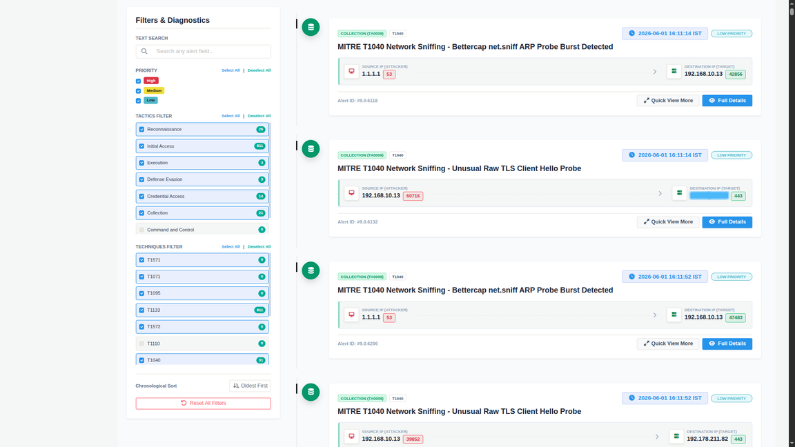
Task: Uncheck the Reconnaissance tactic filter
Action: pos(141,129)
